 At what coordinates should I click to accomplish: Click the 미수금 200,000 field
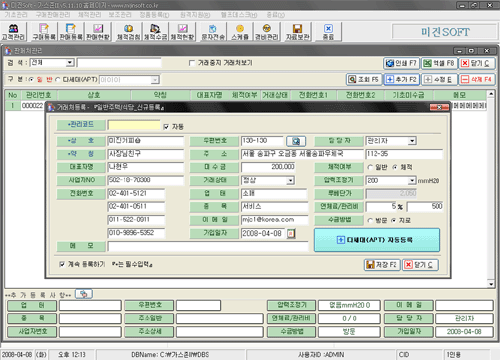(268, 167)
